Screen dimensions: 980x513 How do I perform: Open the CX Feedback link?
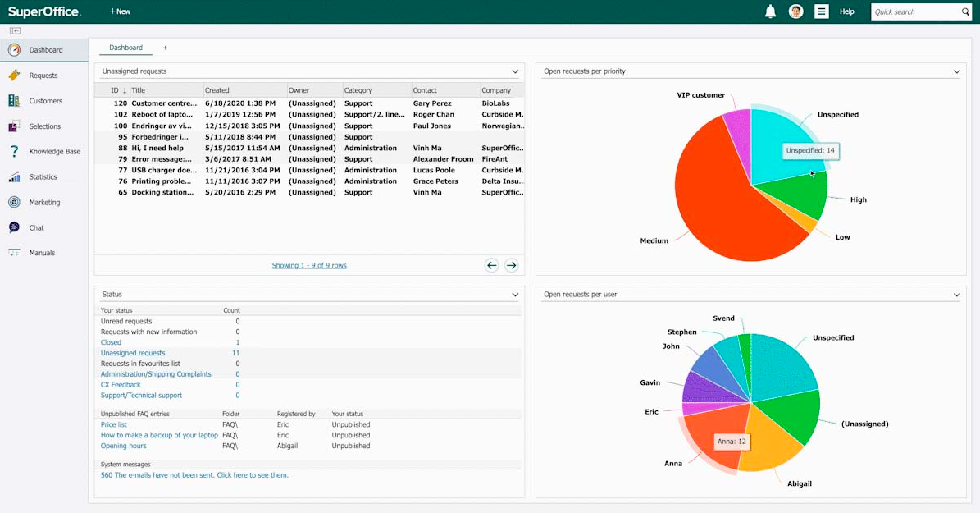[x=121, y=385]
